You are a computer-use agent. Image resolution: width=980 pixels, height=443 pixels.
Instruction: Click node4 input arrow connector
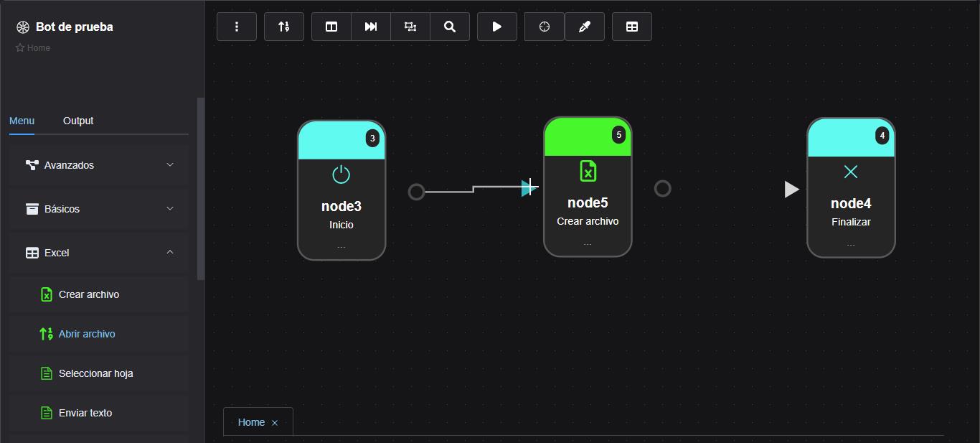[x=791, y=189]
